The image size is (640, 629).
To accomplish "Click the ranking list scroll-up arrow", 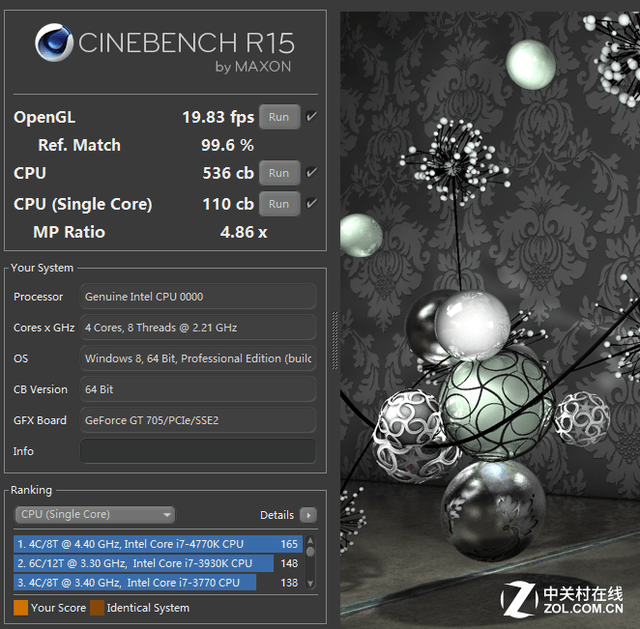I will tap(310, 540).
